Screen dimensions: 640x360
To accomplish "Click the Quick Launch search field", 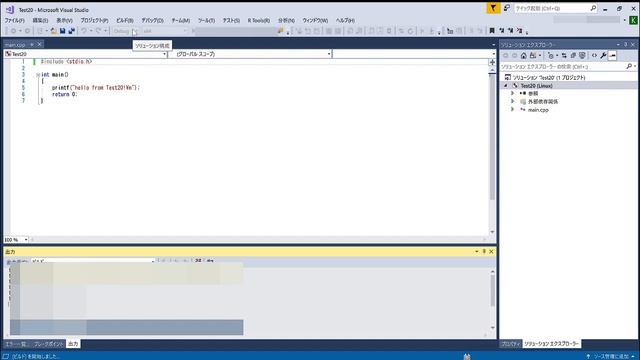I will pyautogui.click(x=555, y=8).
